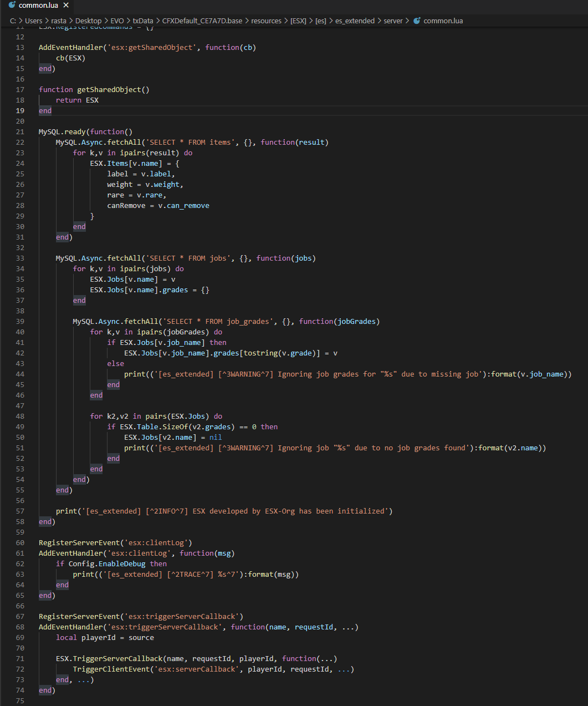
Task: Open the server breadcrumb segment
Action: (x=393, y=21)
